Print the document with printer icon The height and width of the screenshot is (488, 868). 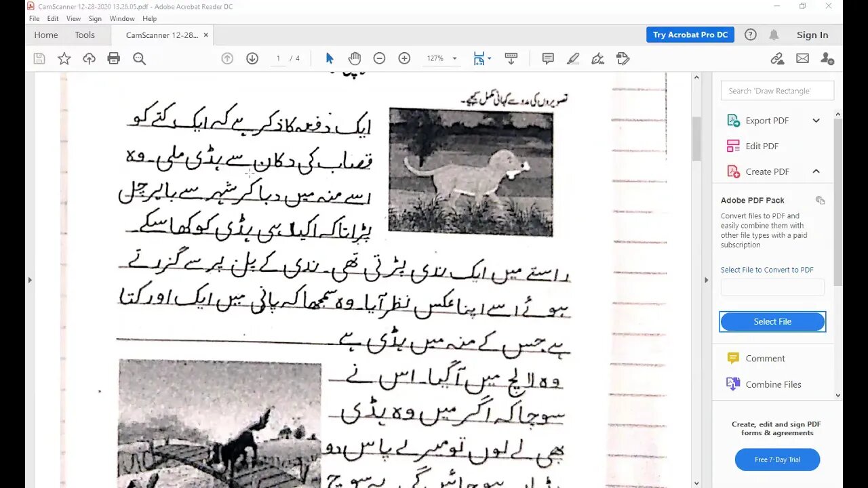coord(114,59)
